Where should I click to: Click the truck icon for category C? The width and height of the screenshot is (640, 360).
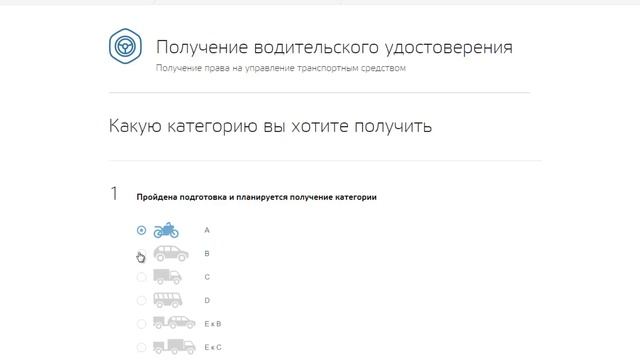[167, 277]
